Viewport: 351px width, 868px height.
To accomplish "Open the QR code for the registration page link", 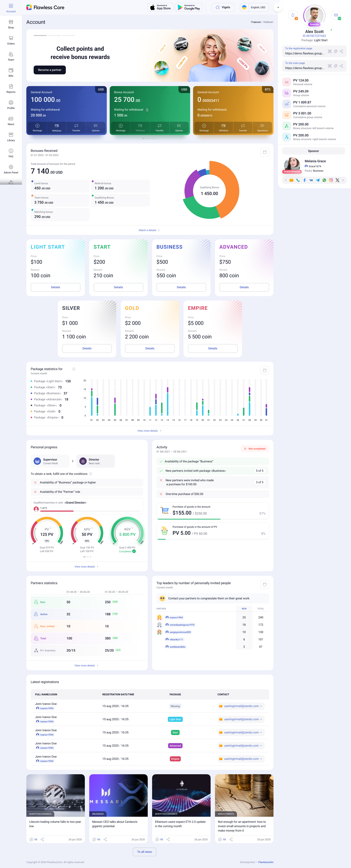I will click(x=330, y=51).
